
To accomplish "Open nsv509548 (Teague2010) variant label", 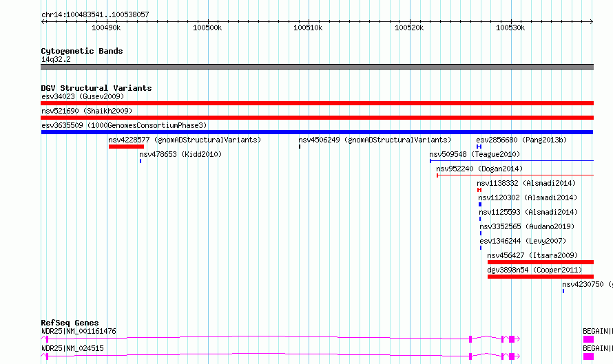I will (475, 154).
